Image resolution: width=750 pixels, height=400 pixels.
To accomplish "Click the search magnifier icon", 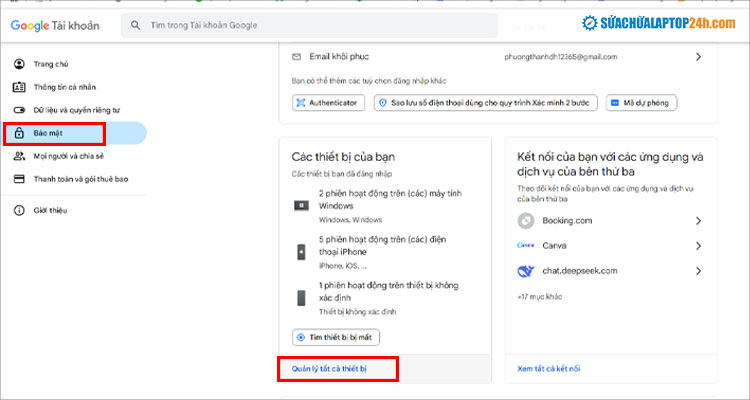I will coord(134,26).
